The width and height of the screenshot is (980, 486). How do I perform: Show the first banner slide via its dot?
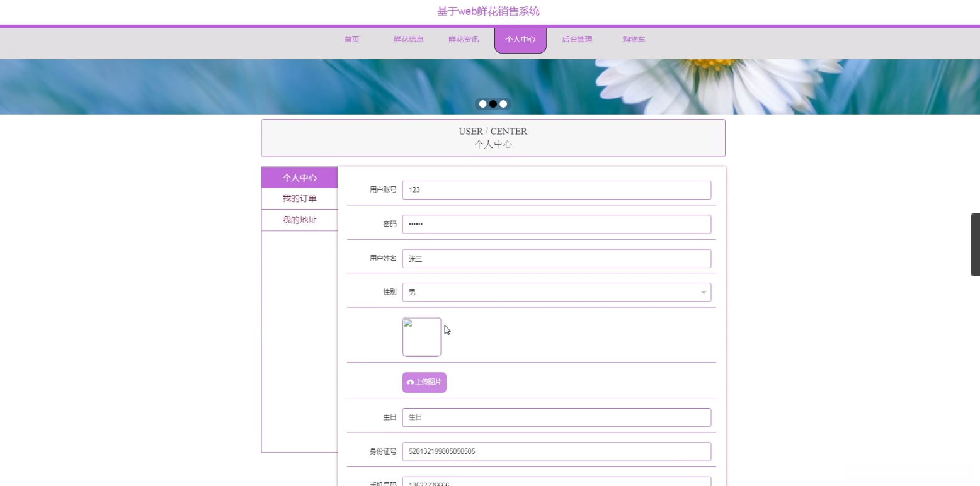[483, 104]
